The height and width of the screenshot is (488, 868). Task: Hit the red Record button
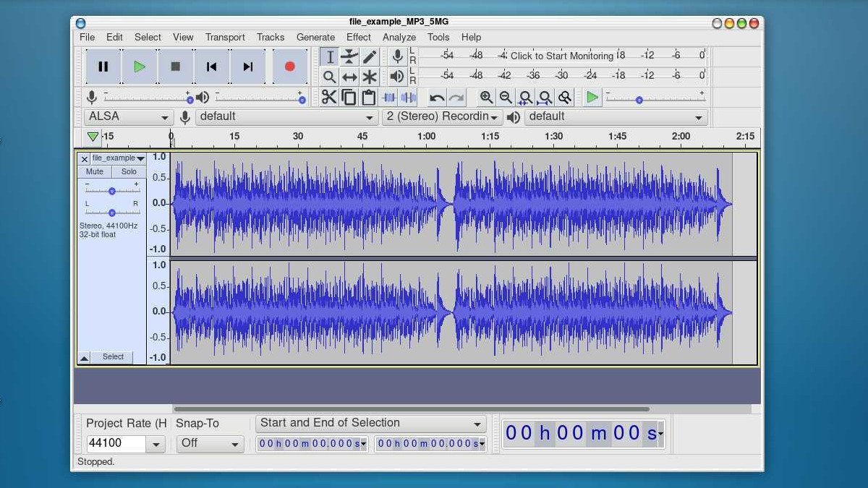[290, 67]
